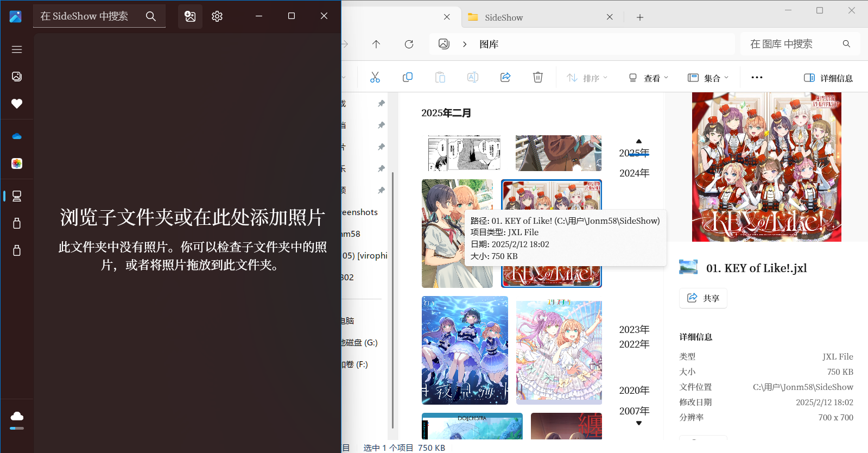Close the SideShow tab
The height and width of the screenshot is (453, 868).
[610, 17]
